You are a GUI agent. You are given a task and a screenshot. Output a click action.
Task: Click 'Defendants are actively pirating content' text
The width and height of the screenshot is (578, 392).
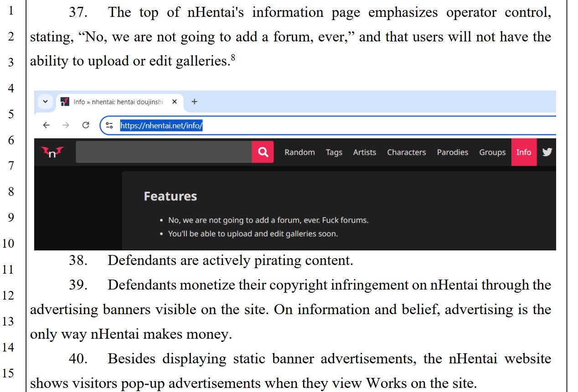(230, 260)
